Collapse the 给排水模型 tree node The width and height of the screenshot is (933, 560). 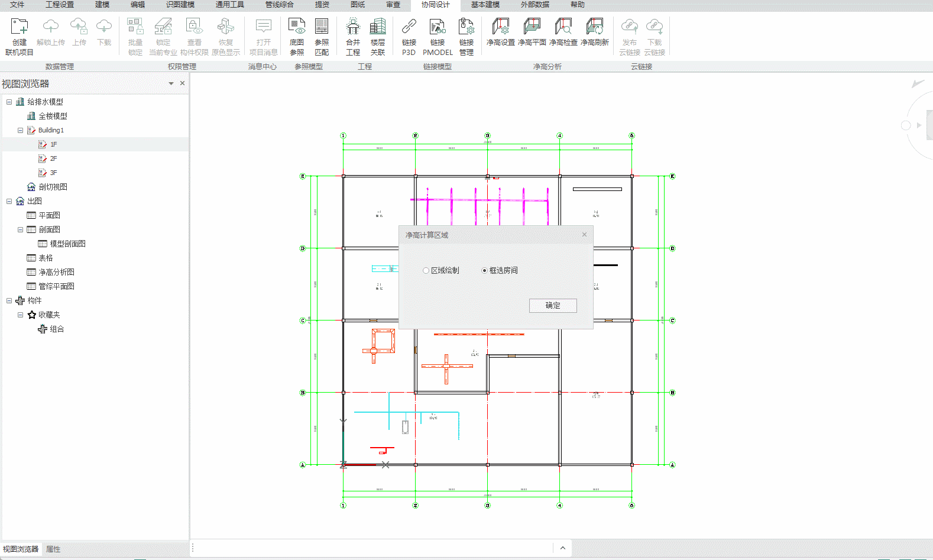pos(9,102)
